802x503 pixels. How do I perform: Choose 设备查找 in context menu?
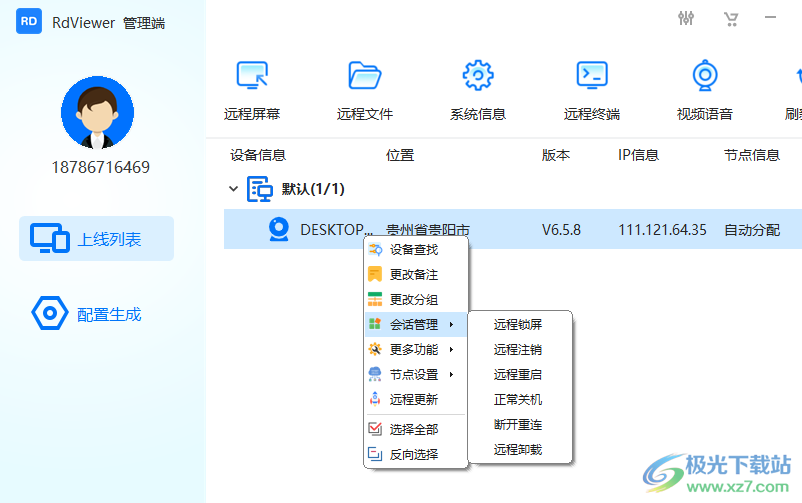point(416,250)
